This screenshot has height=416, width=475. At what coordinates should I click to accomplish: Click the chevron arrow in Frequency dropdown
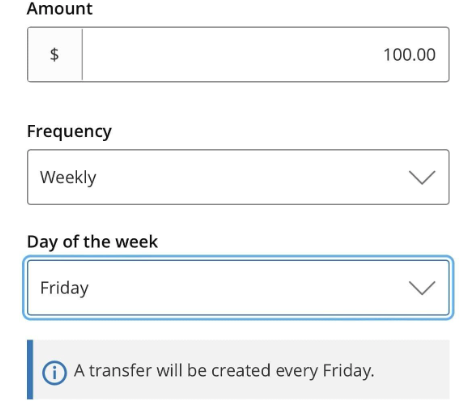[x=422, y=177]
